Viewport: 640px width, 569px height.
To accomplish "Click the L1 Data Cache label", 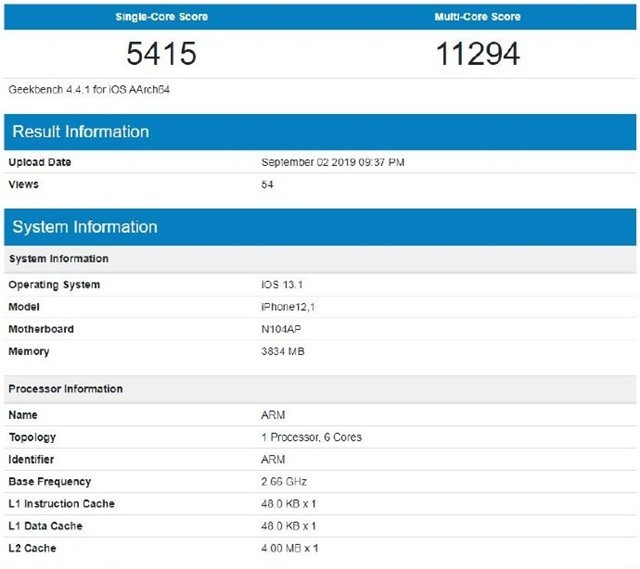I will pos(45,526).
